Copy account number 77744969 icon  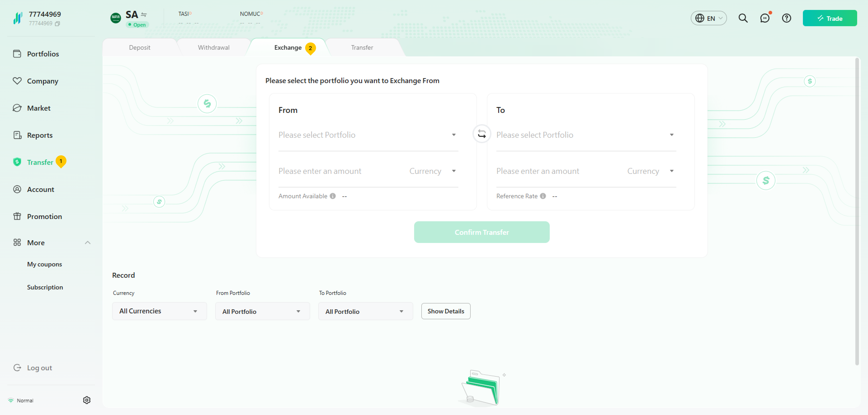point(58,23)
